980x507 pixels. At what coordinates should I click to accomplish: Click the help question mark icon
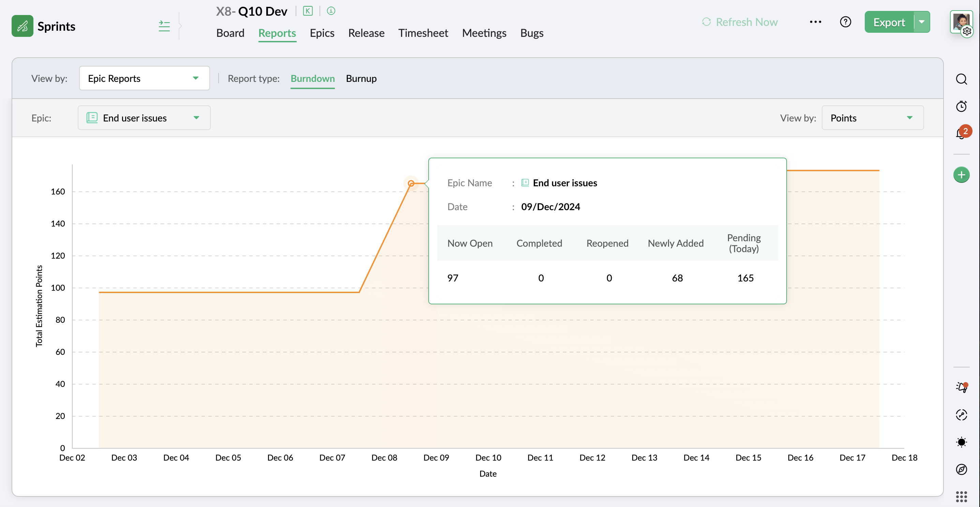tap(845, 22)
